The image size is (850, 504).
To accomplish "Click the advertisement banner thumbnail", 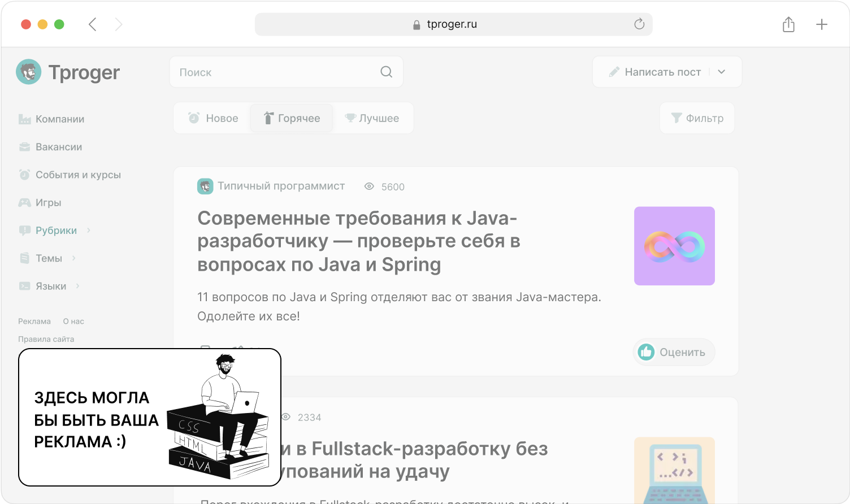I will click(x=150, y=417).
